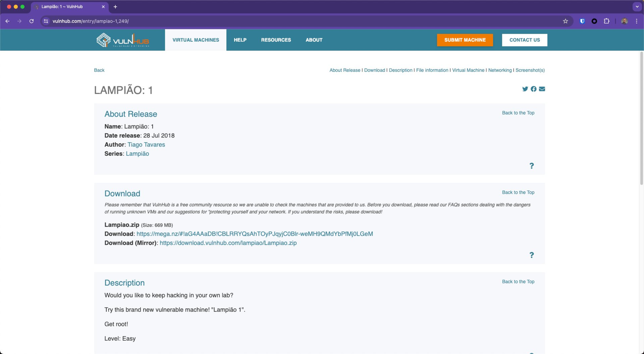The image size is (644, 354).
Task: Click the Download section heading
Action: (x=122, y=193)
